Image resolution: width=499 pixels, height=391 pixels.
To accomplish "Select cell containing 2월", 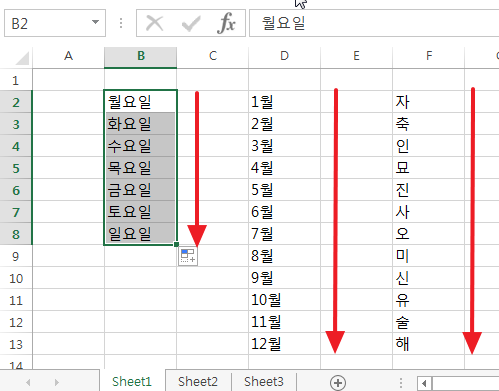I will pyautogui.click(x=284, y=124).
